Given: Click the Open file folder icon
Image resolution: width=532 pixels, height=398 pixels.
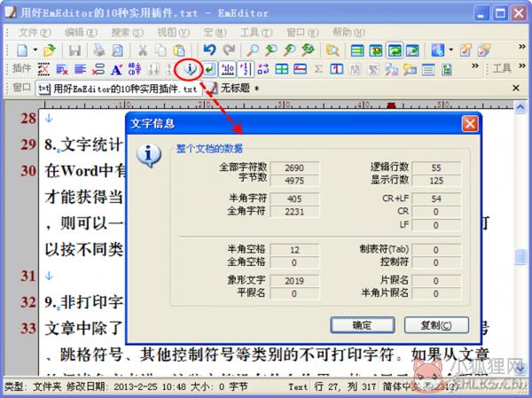Looking at the screenshot, I should (x=50, y=51).
